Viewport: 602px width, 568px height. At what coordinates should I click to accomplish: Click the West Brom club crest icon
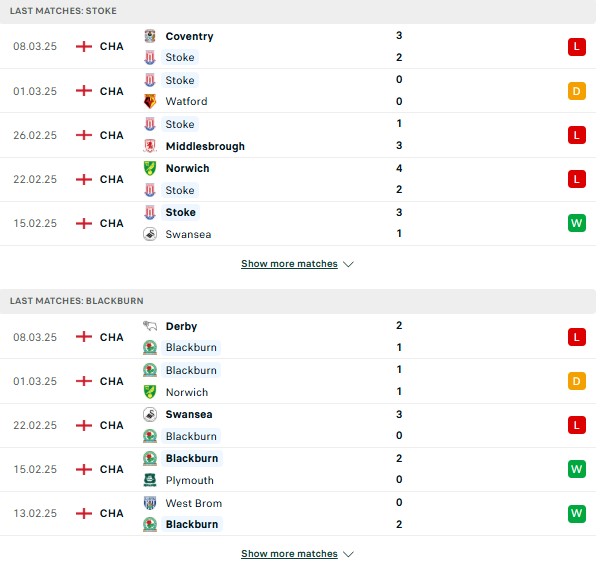click(150, 503)
